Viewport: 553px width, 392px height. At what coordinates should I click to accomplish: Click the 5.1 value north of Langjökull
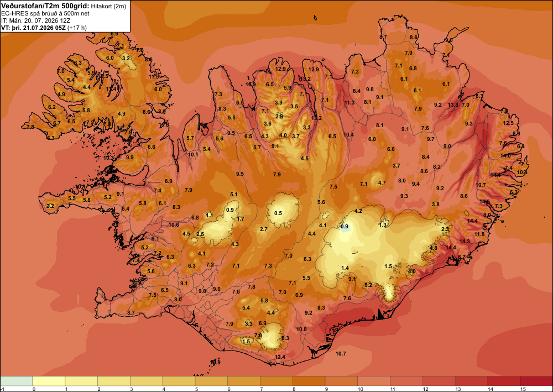coord(233,194)
